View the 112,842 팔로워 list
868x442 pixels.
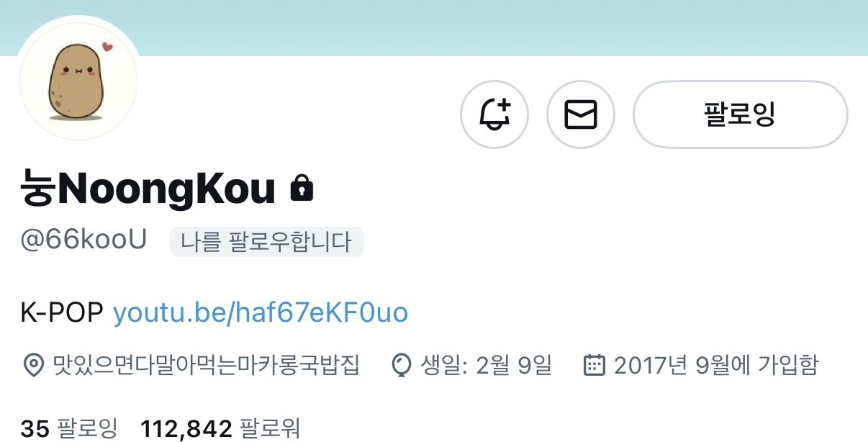point(220,429)
